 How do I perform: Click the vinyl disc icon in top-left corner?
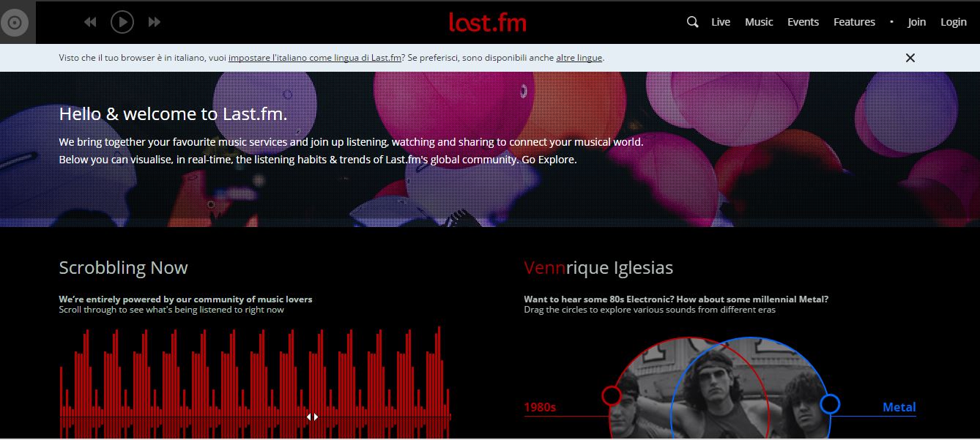point(14,23)
